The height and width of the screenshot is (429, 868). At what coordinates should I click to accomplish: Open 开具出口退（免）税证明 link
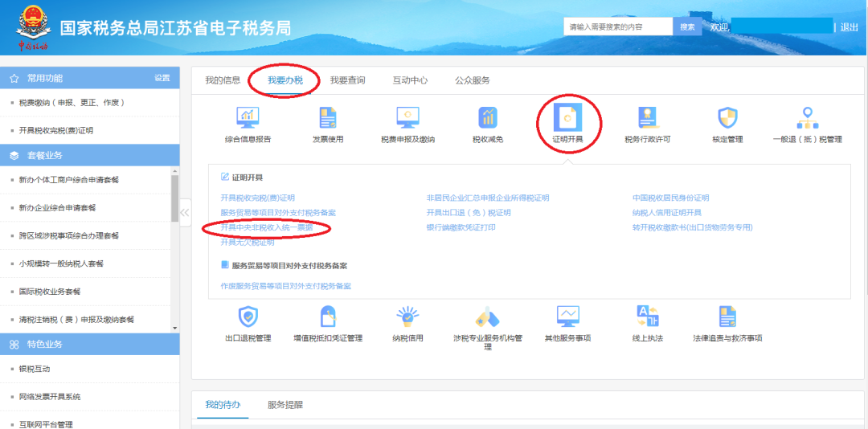pyautogui.click(x=469, y=213)
